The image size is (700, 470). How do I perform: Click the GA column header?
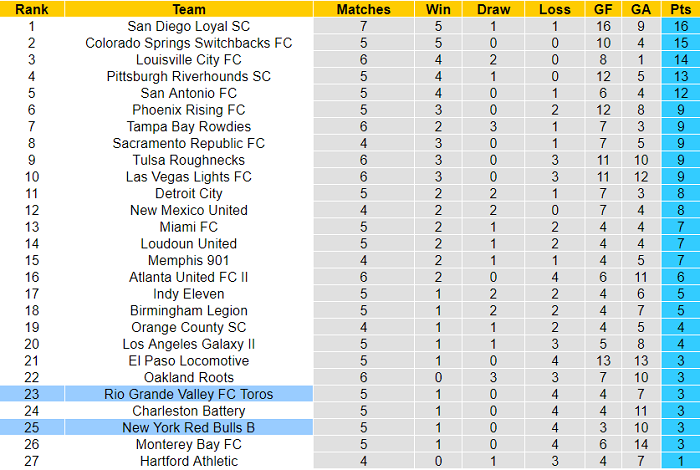641,9
